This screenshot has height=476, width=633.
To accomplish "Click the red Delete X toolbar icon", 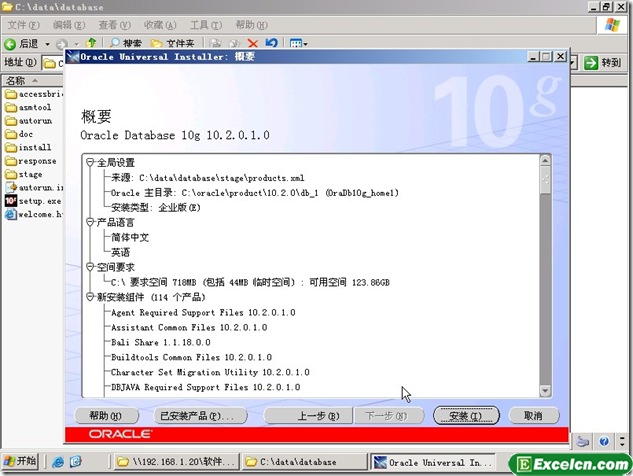I will click(253, 43).
